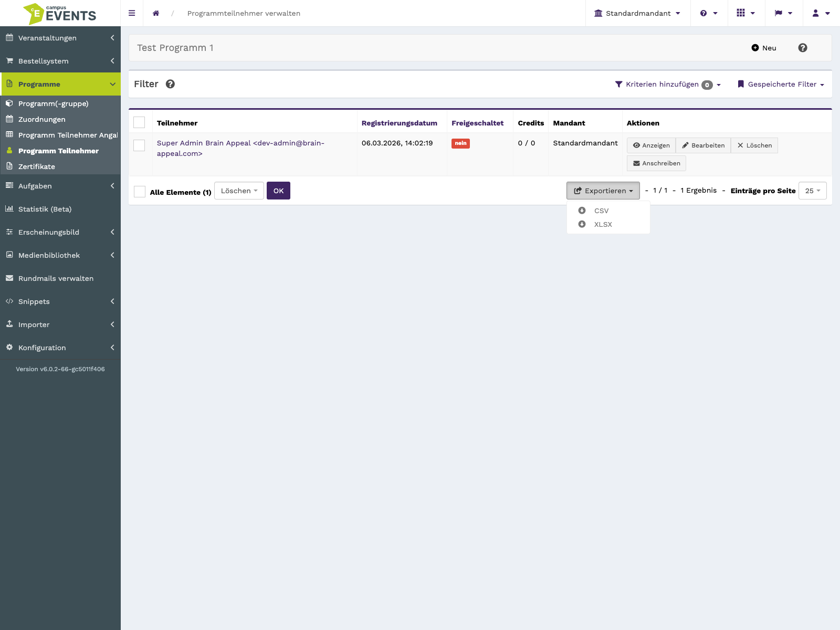Tick checkbox for Super Admin Brain Appeal row
The height and width of the screenshot is (630, 840).
139,145
